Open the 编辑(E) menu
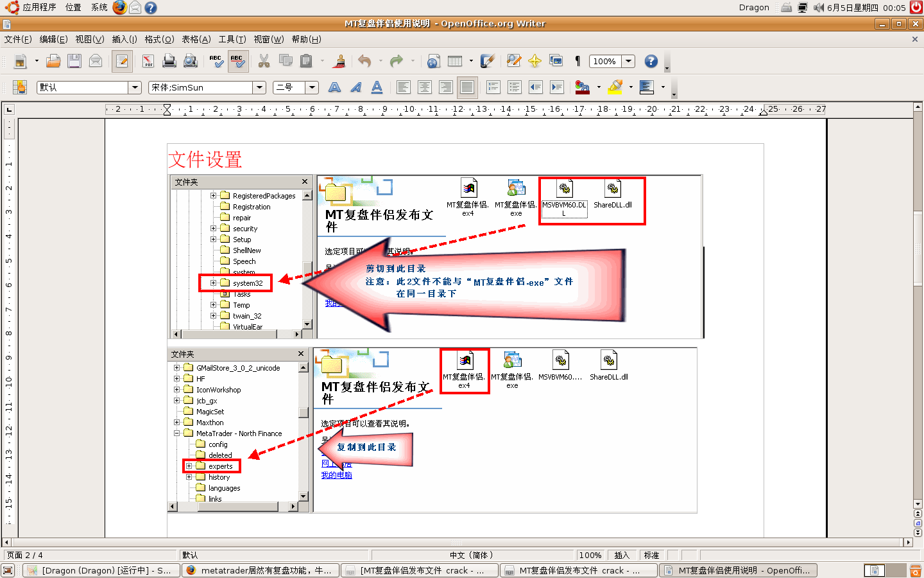The image size is (924, 578). [53, 39]
